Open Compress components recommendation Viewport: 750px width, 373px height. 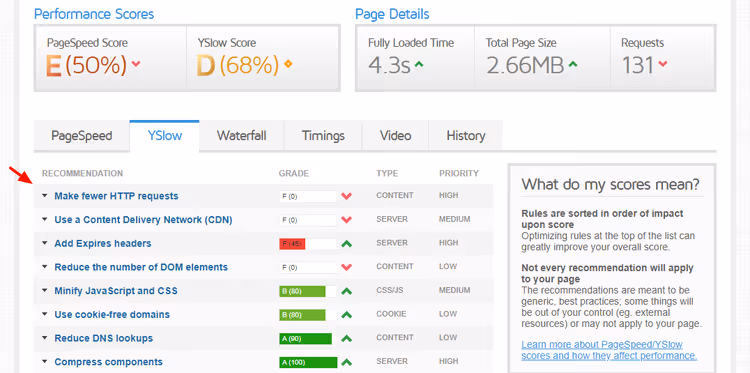[109, 362]
